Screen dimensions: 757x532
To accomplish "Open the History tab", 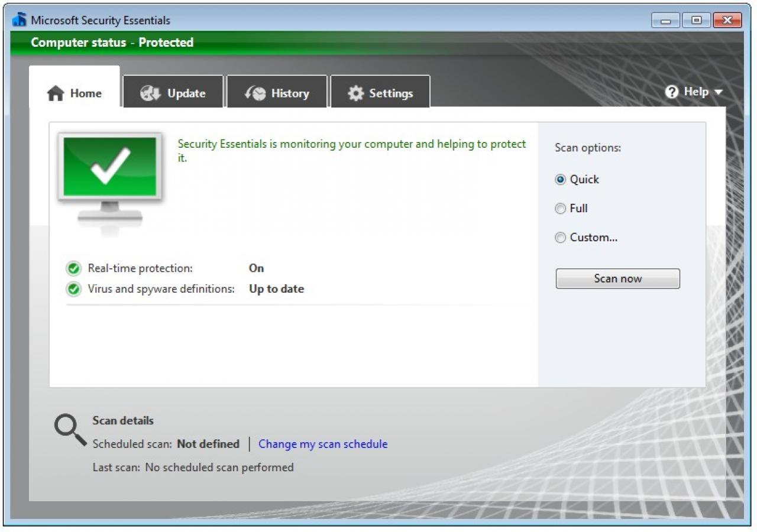I will (x=277, y=93).
